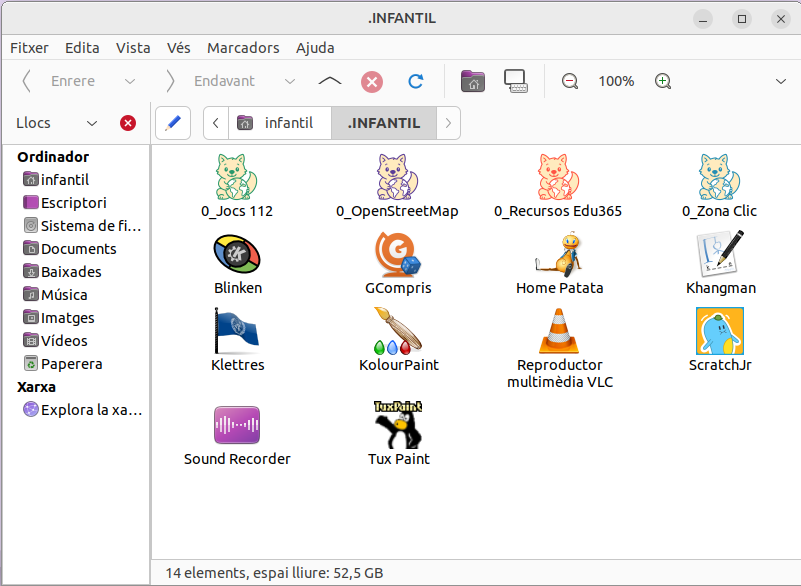801x586 pixels.
Task: Toggle location bar edit mode with pencil
Action: click(173, 123)
